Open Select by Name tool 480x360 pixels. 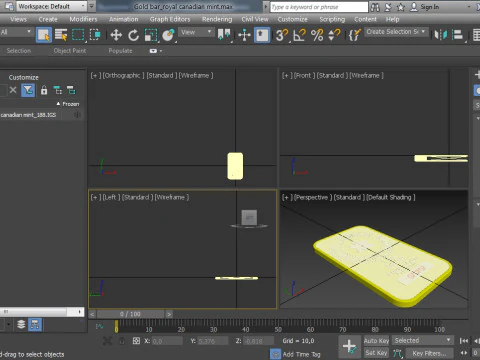(x=61, y=35)
